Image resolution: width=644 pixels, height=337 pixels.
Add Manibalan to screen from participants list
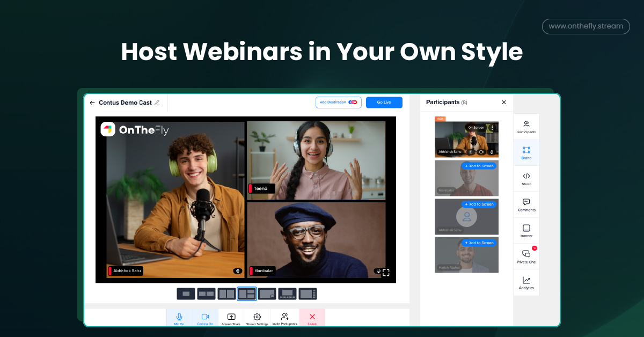[x=479, y=166]
